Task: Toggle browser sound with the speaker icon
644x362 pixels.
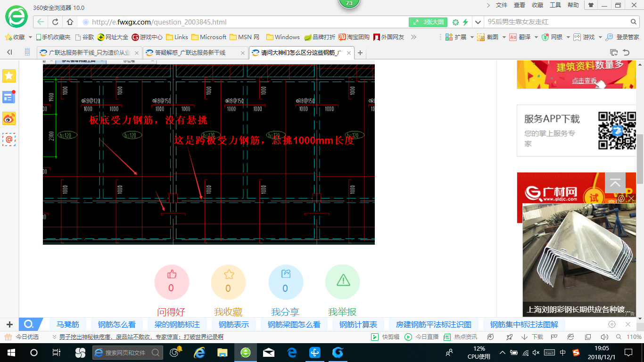Action: coord(605,337)
